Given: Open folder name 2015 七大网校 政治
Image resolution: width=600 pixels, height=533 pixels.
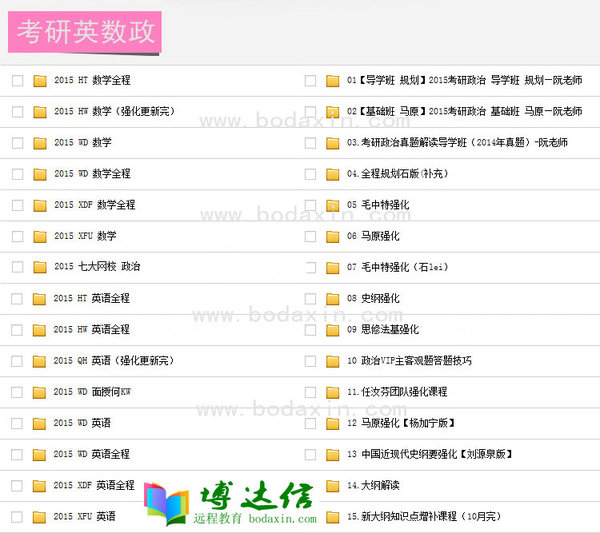Looking at the screenshot, I should pos(97,266).
